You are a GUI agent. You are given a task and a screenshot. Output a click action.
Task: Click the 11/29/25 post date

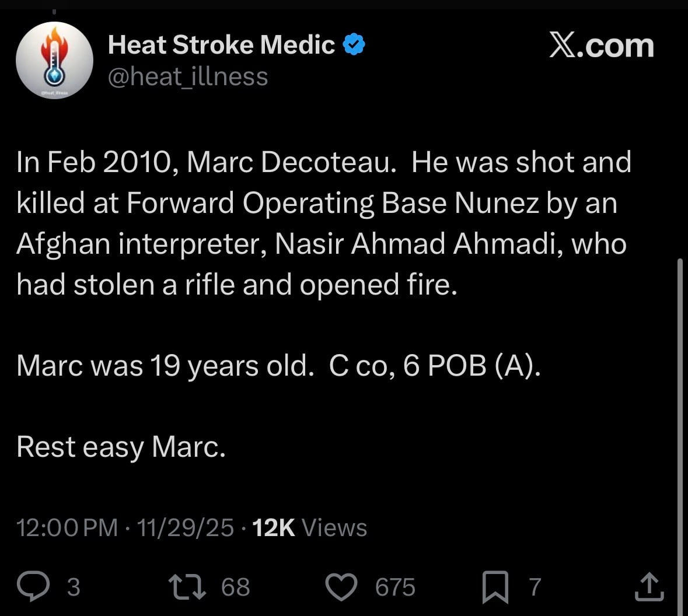185,527
